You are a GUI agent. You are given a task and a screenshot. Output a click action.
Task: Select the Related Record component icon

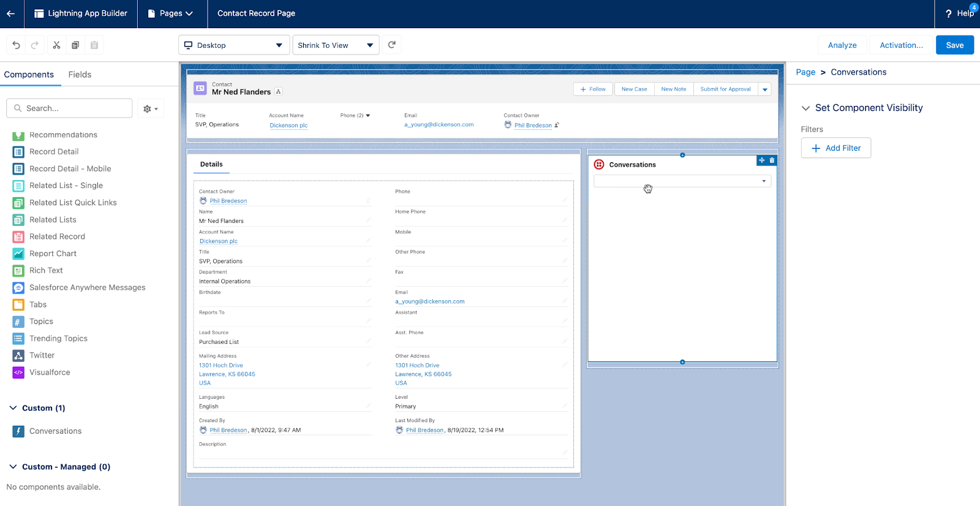tap(18, 236)
